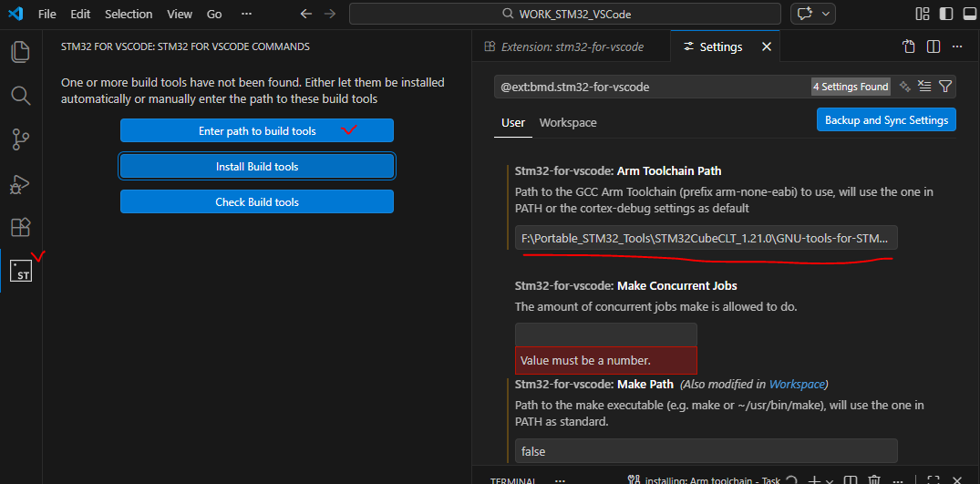Open editor More Actions ellipsis
This screenshot has height=484, width=980.
coord(957,46)
